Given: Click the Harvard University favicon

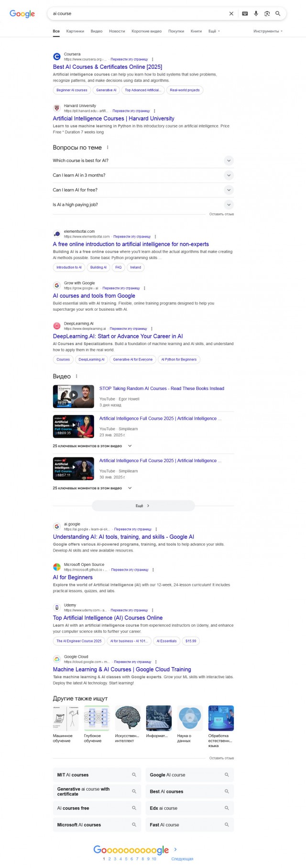Looking at the screenshot, I should 57,108.
